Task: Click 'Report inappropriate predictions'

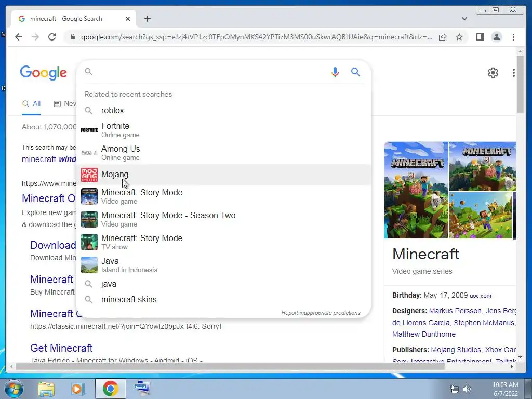Action: click(x=321, y=313)
